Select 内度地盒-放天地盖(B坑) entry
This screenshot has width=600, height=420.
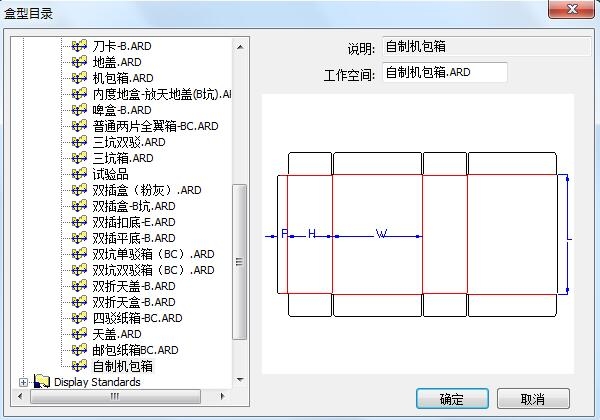pos(162,94)
